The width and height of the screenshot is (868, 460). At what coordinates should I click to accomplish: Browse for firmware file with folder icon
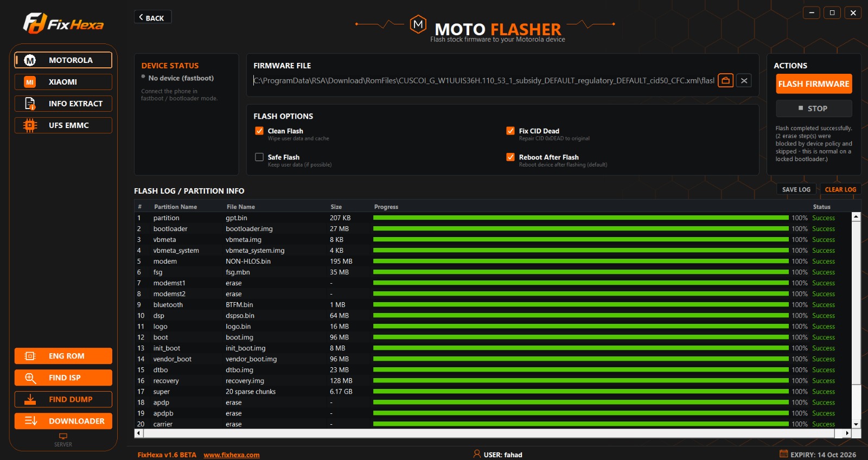pos(725,80)
